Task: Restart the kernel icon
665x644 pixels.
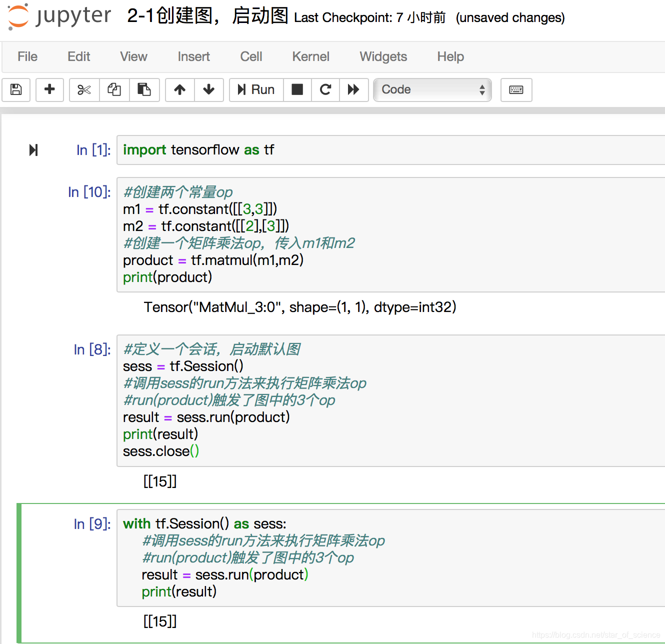Action: (x=325, y=90)
